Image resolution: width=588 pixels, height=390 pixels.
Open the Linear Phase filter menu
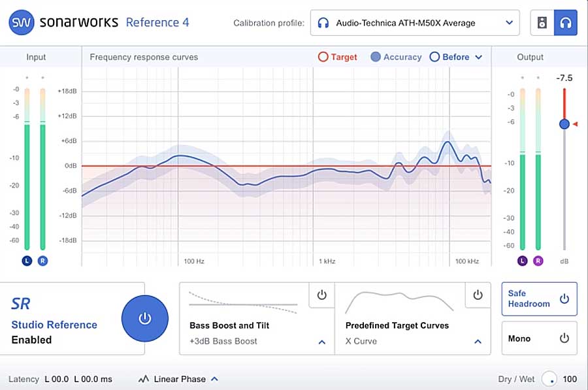(x=178, y=379)
